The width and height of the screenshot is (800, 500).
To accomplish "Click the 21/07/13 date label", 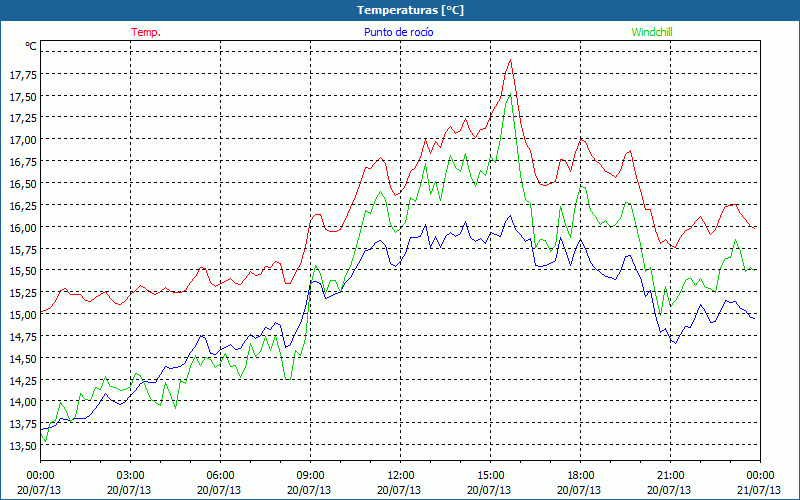I will pyautogui.click(x=759, y=490).
